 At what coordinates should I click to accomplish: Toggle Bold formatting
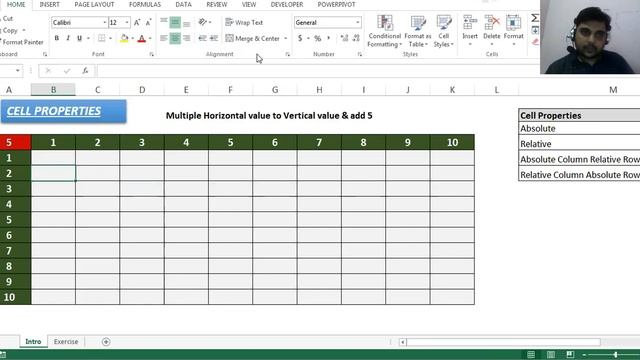(57, 38)
